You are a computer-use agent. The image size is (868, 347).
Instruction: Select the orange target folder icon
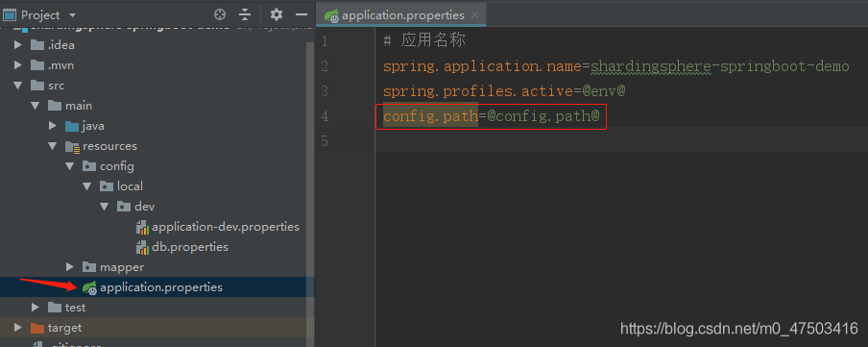37,328
